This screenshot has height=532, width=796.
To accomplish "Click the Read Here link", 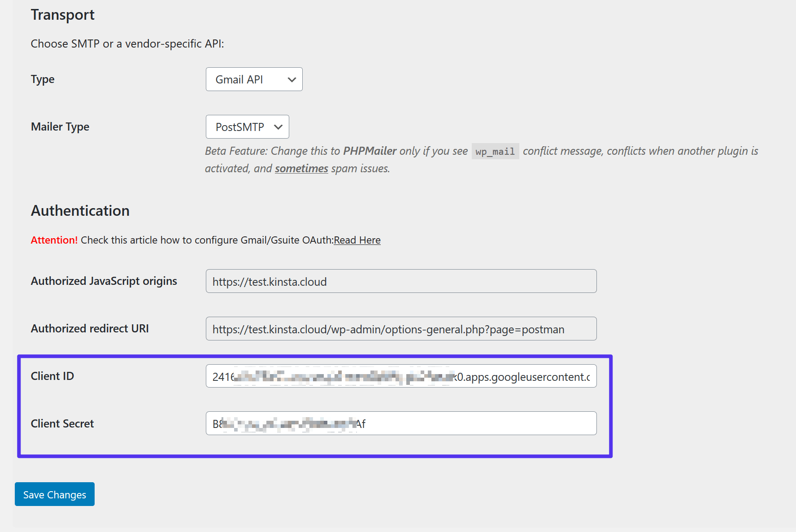I will click(357, 240).
